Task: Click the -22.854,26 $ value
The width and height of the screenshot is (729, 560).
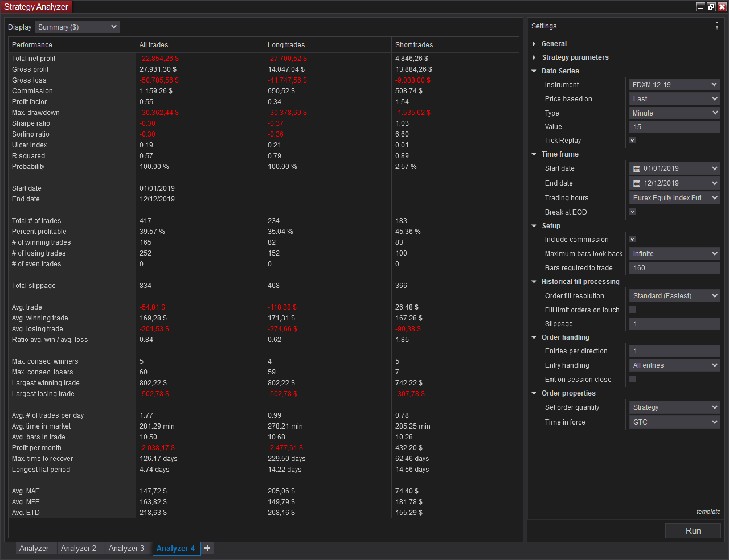Action: pyautogui.click(x=159, y=59)
